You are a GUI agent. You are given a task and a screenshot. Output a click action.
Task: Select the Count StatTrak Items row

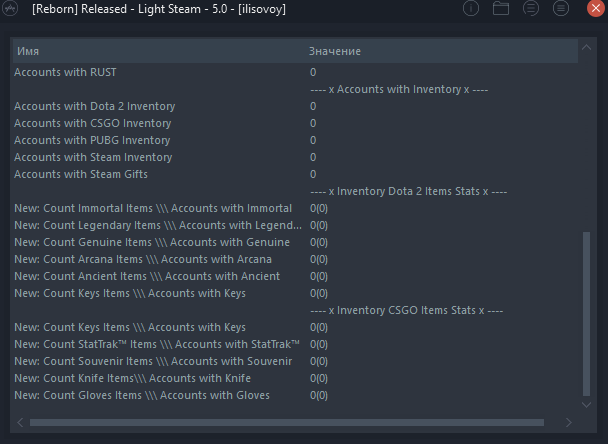(x=295, y=344)
